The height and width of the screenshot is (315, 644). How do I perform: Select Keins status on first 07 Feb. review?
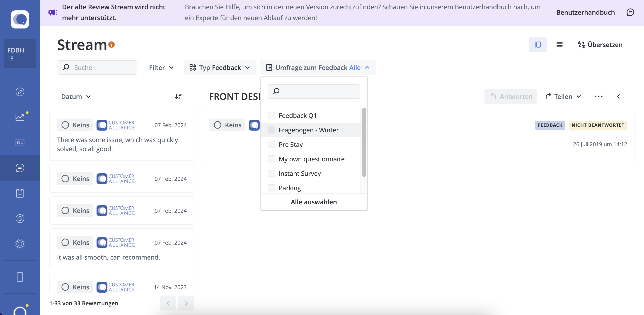pyautogui.click(x=75, y=125)
